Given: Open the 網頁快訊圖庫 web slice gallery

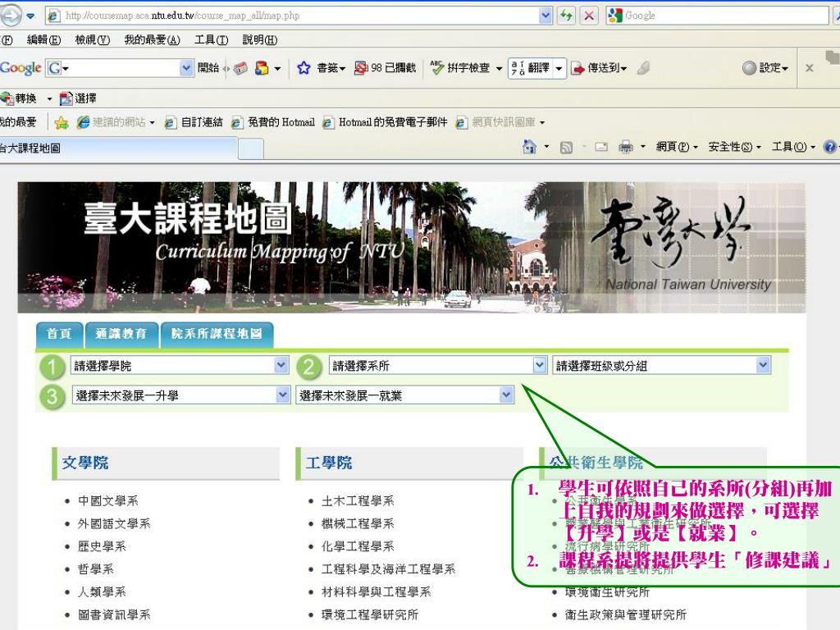Looking at the screenshot, I should [500, 123].
